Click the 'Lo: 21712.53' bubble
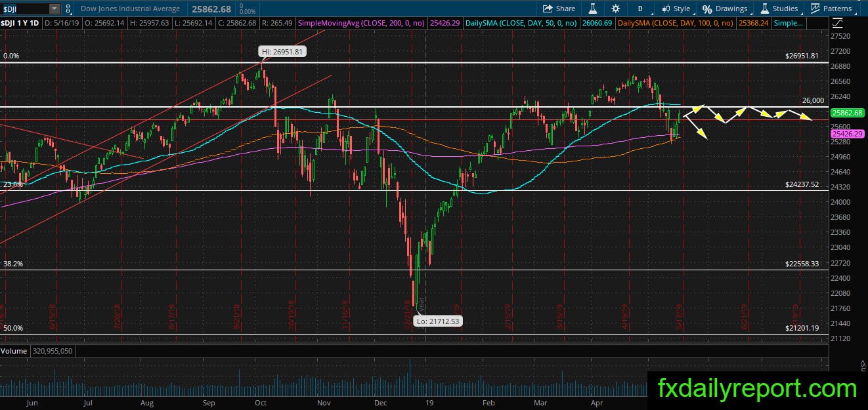 point(438,321)
